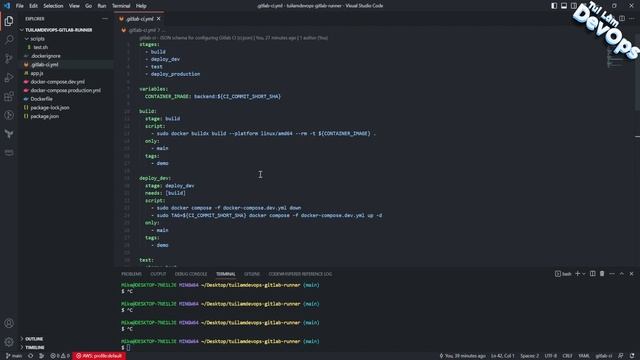Open the Source Control view
The width and height of the screenshot is (640, 360).
9,58
